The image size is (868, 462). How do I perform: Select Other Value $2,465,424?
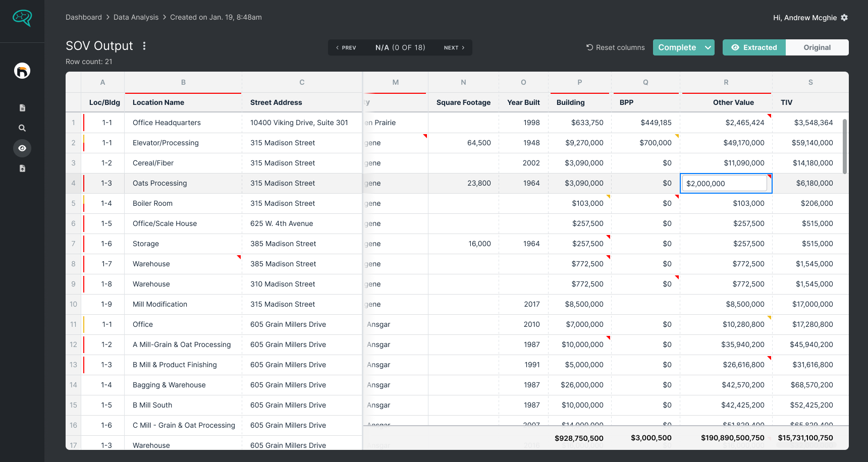726,123
